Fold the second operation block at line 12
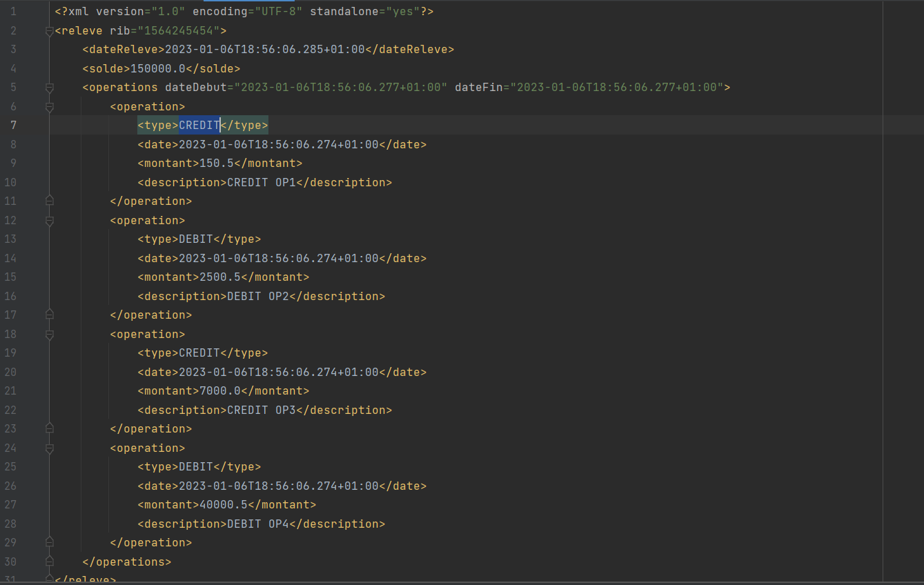The height and width of the screenshot is (585, 924). coord(49,221)
